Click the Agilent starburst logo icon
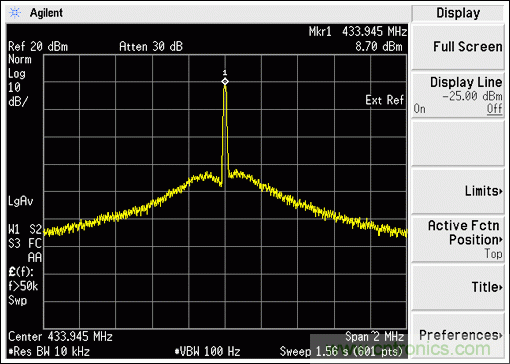The width and height of the screenshot is (510, 364). (15, 13)
